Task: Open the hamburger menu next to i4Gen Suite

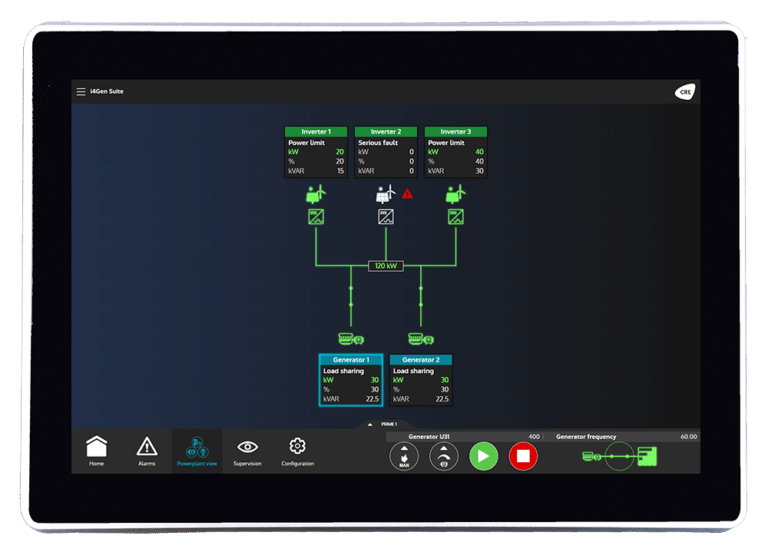Action: tap(81, 92)
